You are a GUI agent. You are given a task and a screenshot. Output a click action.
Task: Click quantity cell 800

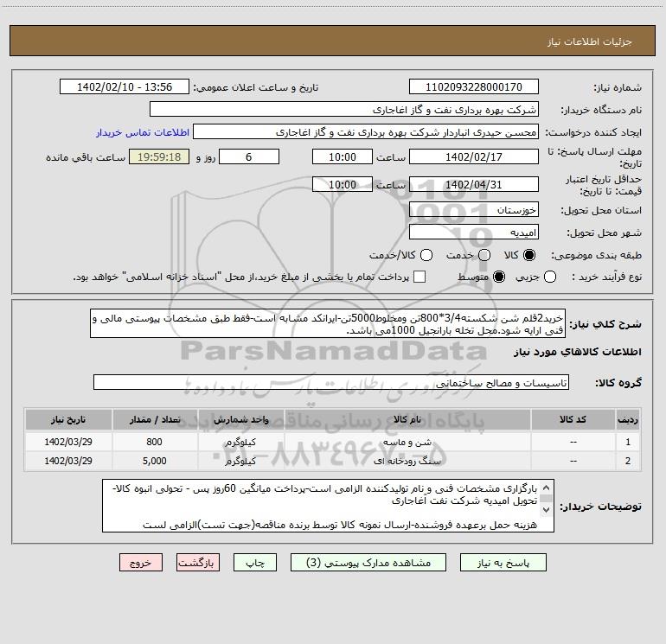155,442
